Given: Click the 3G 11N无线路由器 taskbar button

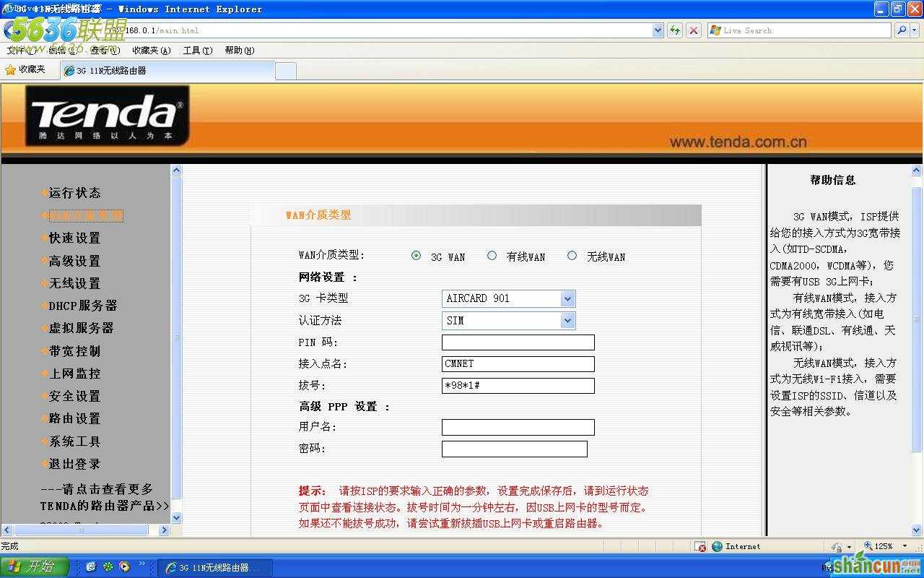Looking at the screenshot, I should pos(215,567).
